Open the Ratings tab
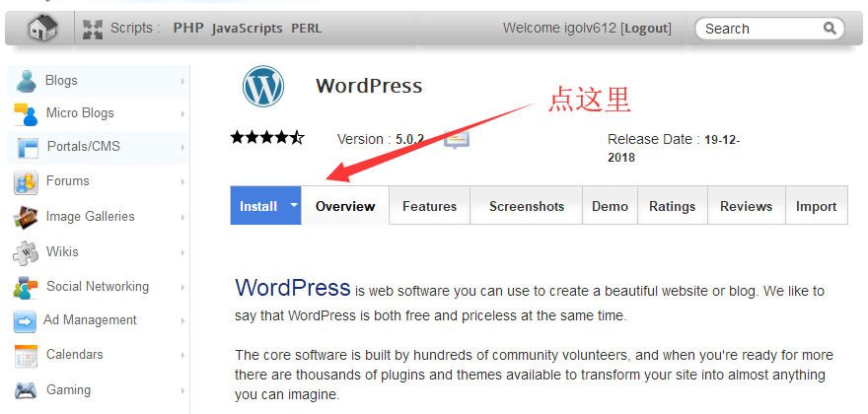The width and height of the screenshot is (868, 414). pos(673,206)
